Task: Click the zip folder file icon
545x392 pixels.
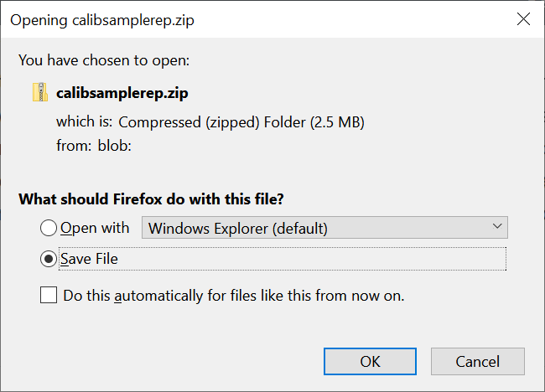Action: 39,92
